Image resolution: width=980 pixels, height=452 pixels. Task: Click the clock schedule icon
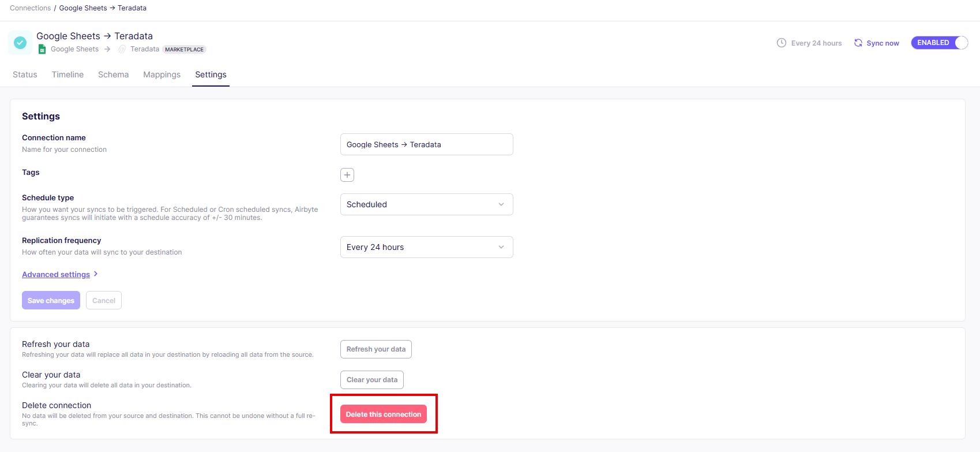pyautogui.click(x=782, y=43)
